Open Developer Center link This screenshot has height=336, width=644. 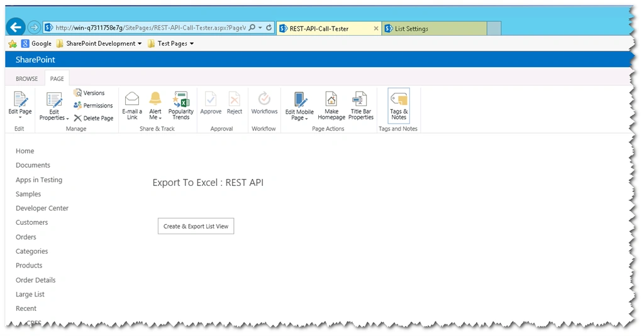click(x=42, y=208)
